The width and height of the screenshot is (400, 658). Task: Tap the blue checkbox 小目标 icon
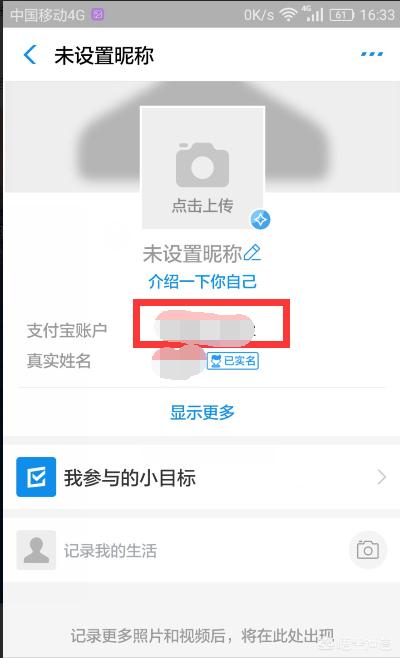click(x=36, y=477)
